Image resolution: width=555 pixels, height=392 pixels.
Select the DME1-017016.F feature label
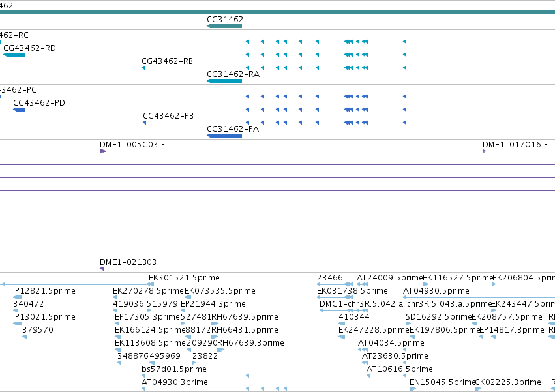point(515,145)
